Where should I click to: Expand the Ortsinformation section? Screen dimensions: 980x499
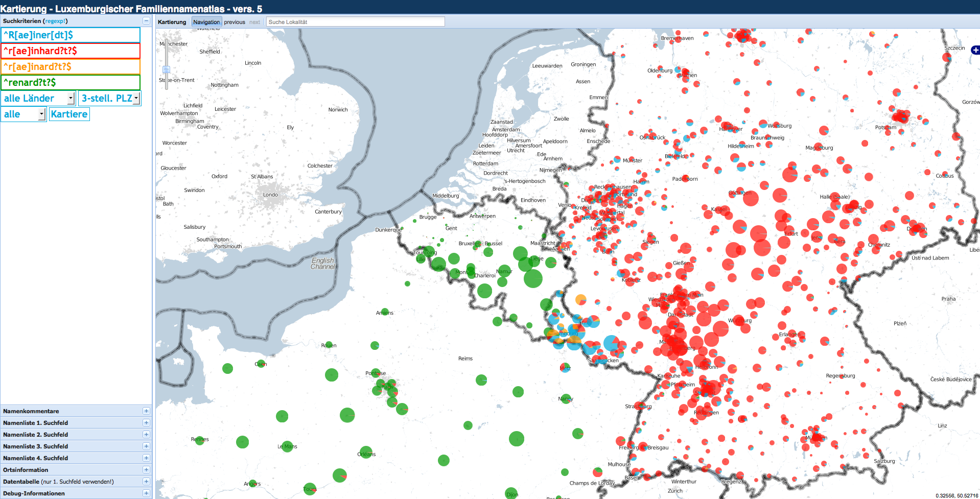coord(146,470)
